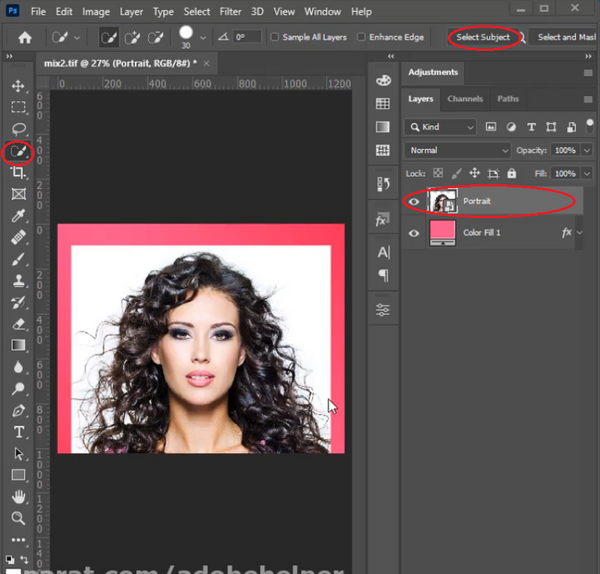
Task: Open the Properties panel icon
Action: point(383,310)
